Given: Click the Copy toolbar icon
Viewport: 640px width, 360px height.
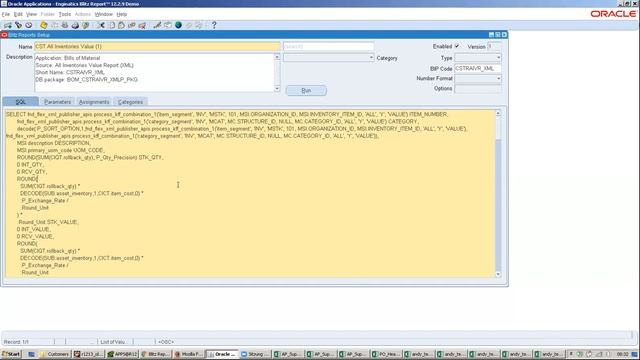Looking at the screenshot, I should click(x=111, y=25).
